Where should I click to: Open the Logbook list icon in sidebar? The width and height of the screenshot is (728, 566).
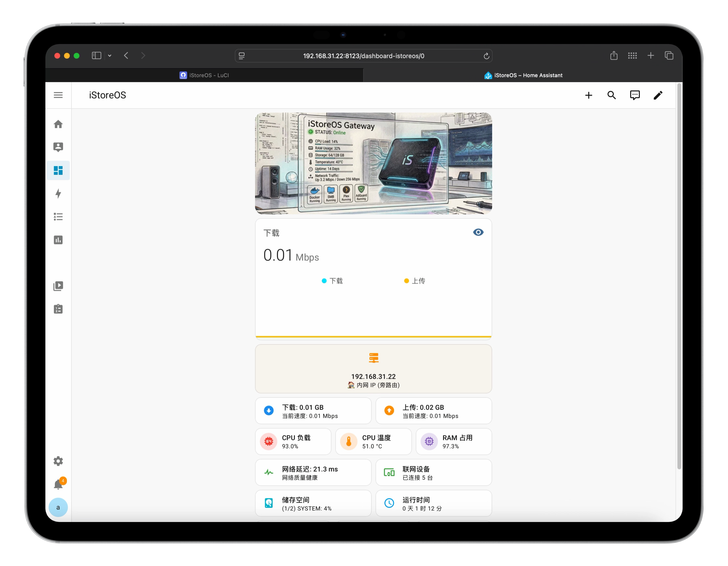58,217
